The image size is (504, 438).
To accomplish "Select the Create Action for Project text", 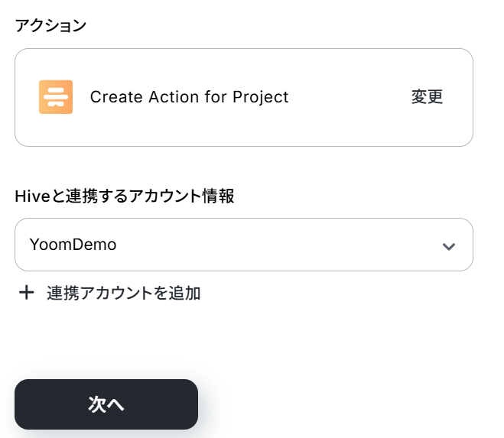I will tap(189, 97).
